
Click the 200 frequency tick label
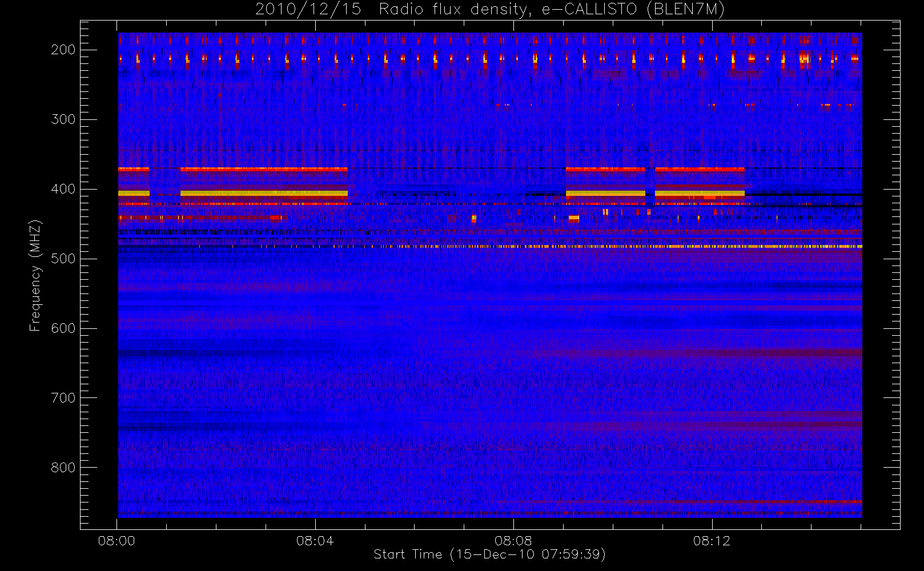pos(63,50)
